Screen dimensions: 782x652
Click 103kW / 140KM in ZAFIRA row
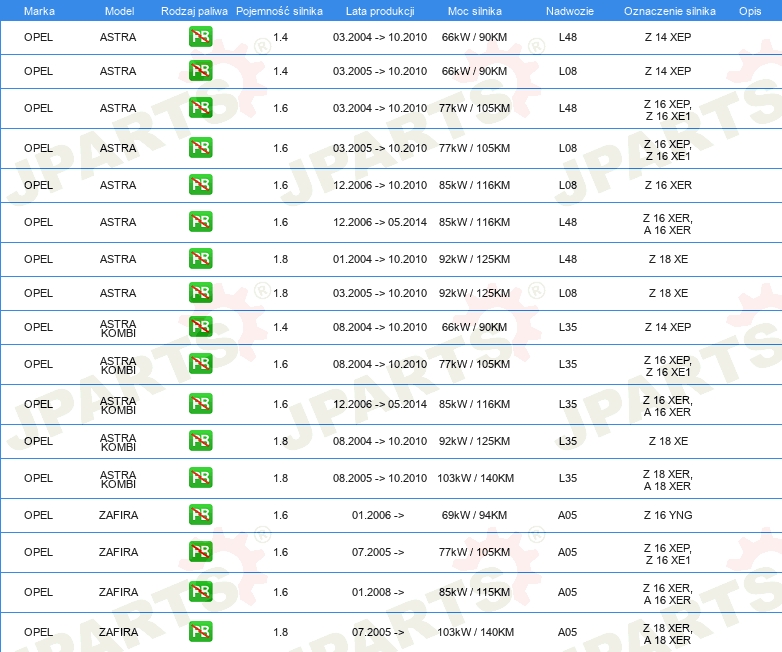[x=475, y=632]
